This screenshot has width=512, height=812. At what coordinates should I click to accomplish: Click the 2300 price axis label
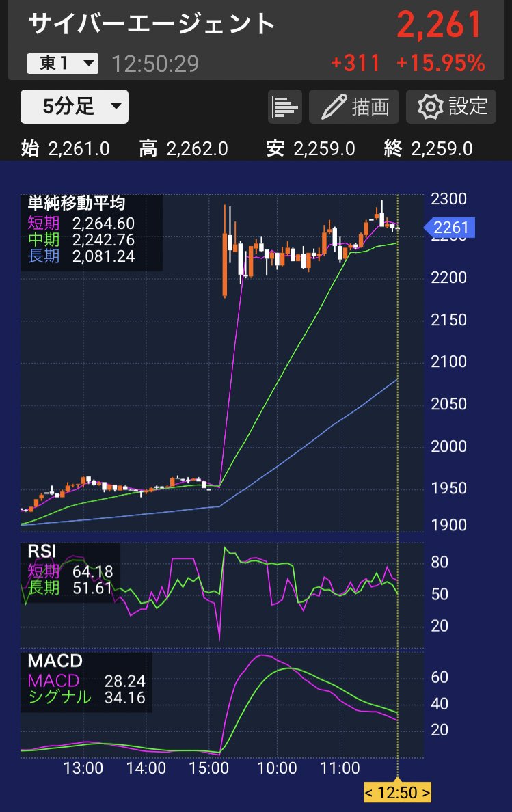tap(449, 199)
